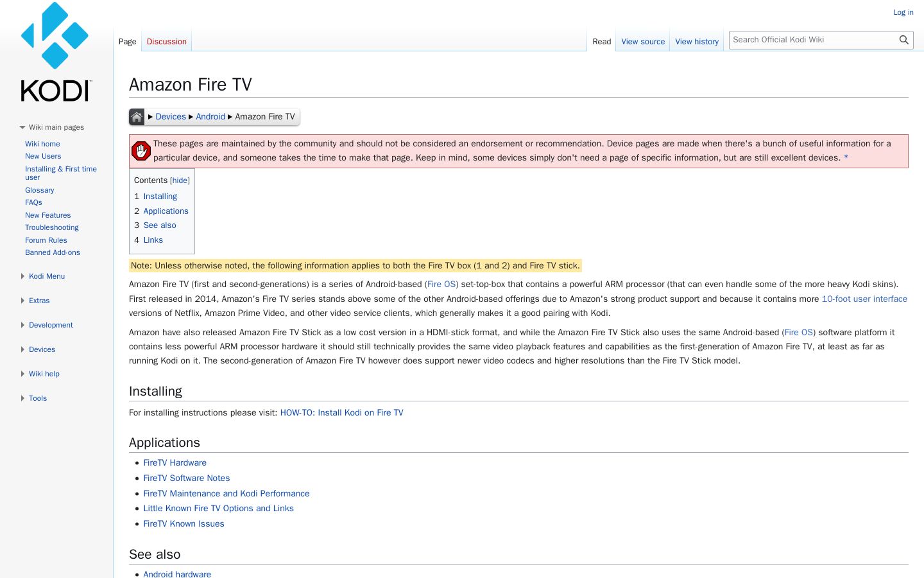Image resolution: width=924 pixels, height=578 pixels.
Task: Click the yellow highlighted Note text
Action: coord(355,266)
